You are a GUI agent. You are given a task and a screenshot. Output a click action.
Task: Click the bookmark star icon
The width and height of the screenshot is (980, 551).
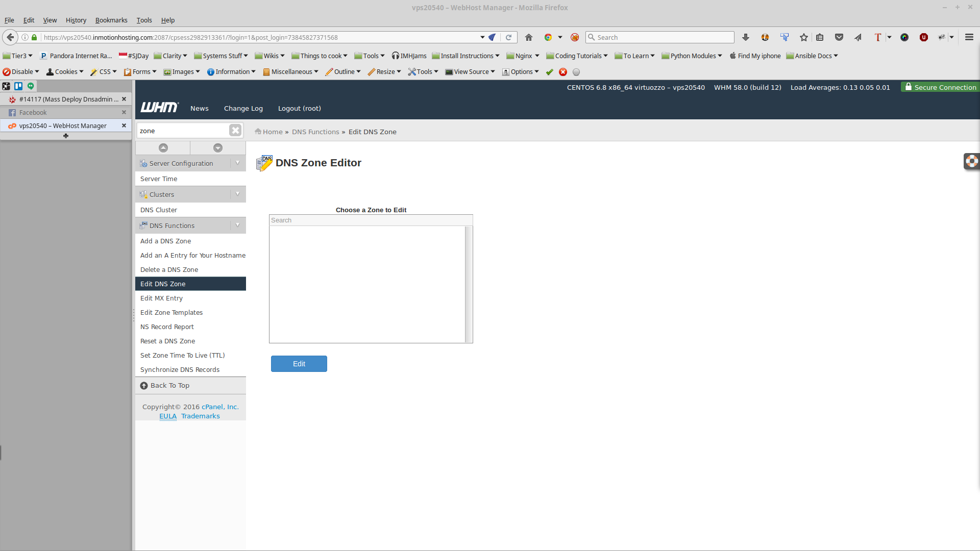pos(804,37)
